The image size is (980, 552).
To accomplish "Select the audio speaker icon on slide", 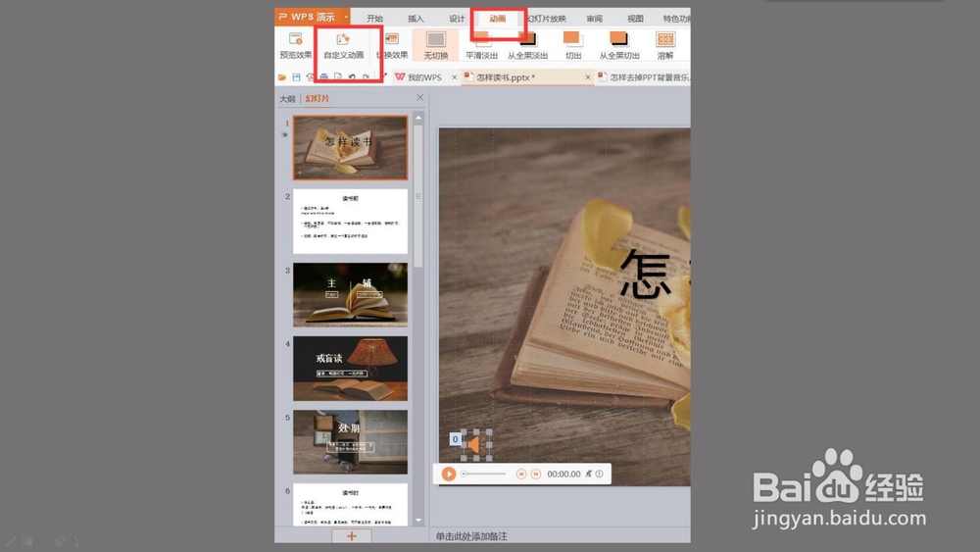I will [x=475, y=444].
